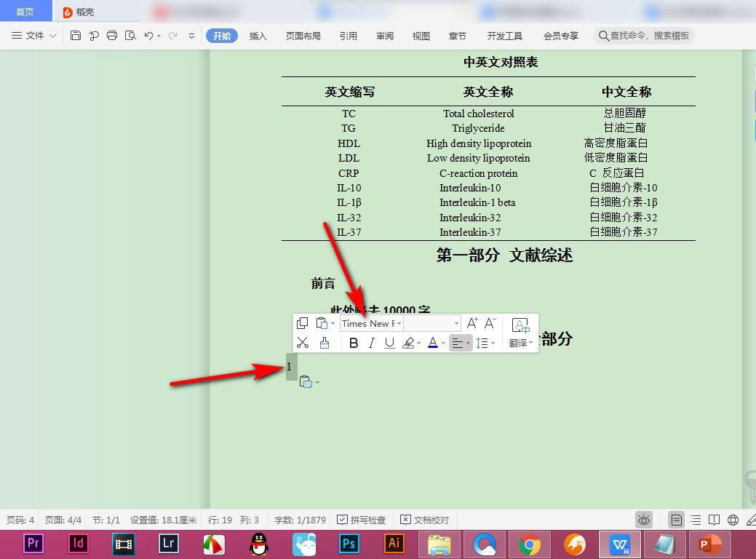Click the print icon in top toolbar
The image size is (756, 559).
point(112,36)
